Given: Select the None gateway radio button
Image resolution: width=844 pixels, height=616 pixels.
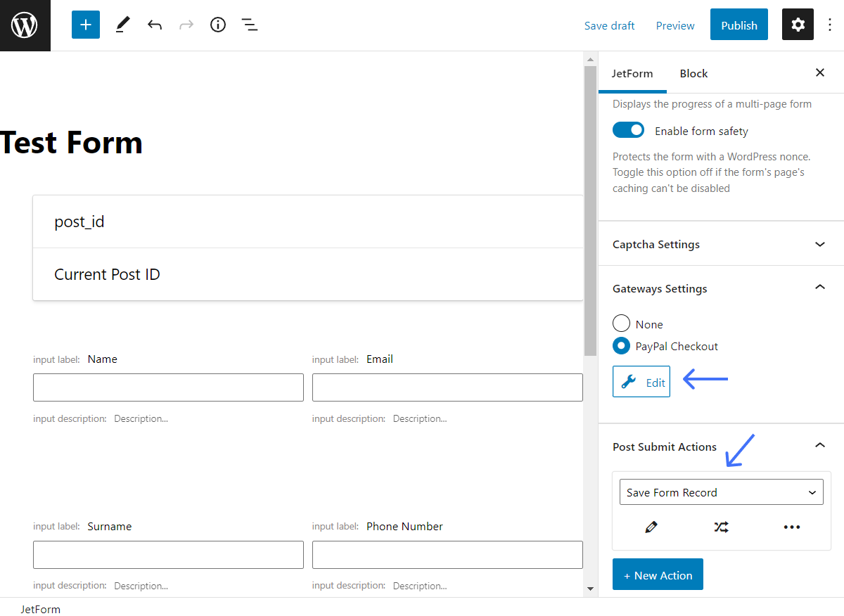Looking at the screenshot, I should point(621,323).
